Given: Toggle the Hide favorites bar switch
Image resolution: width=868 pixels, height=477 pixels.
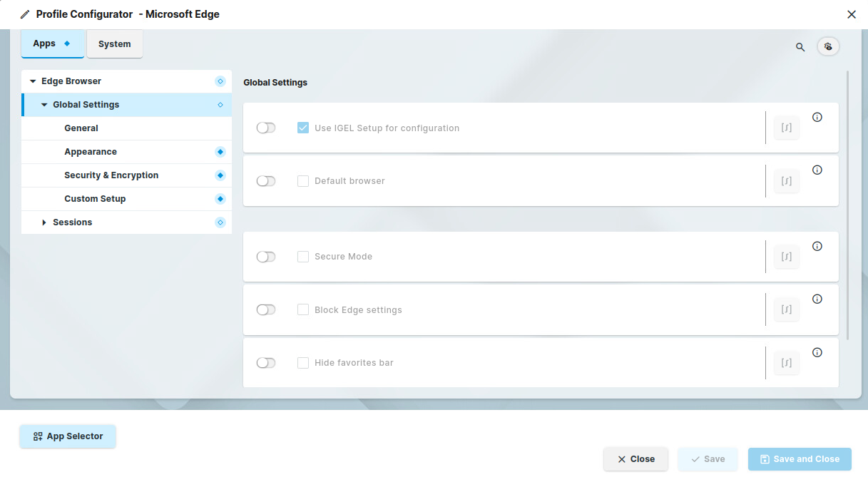Looking at the screenshot, I should [265, 362].
